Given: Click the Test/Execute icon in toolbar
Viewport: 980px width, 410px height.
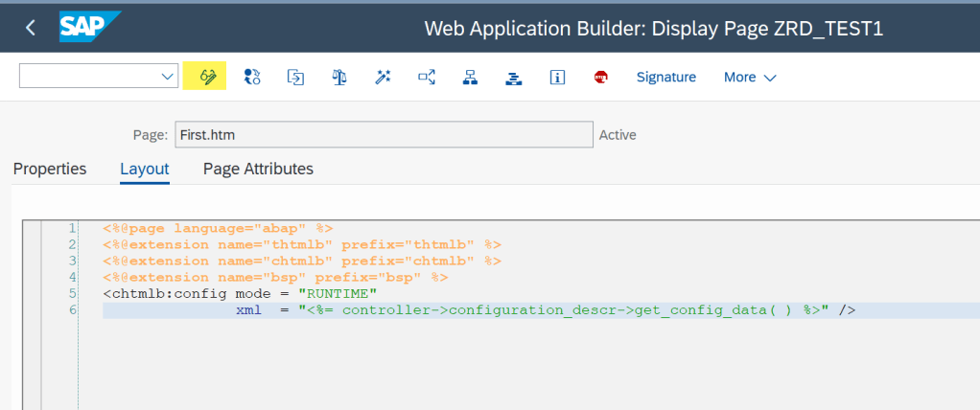Looking at the screenshot, I should [427, 77].
